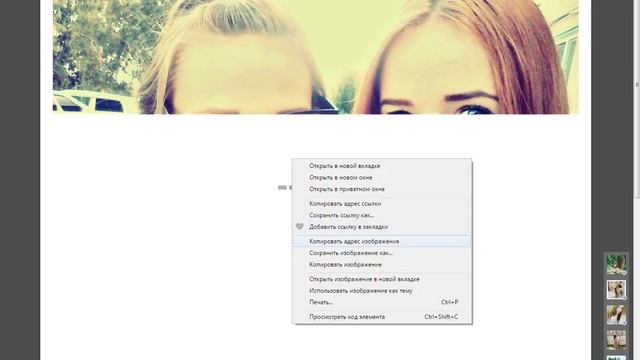Screen dimensions: 640x360
Task: Pick 'Открыть в приватном окне' option
Action: coord(382,189)
